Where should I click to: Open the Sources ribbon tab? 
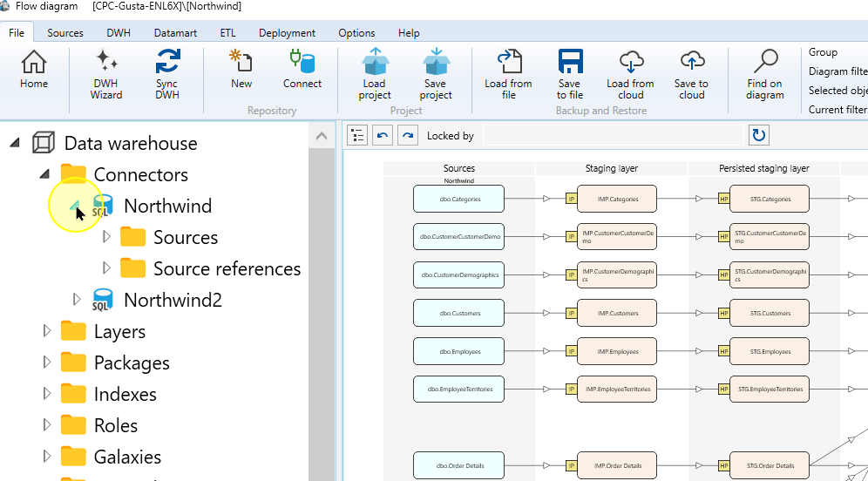65,32
